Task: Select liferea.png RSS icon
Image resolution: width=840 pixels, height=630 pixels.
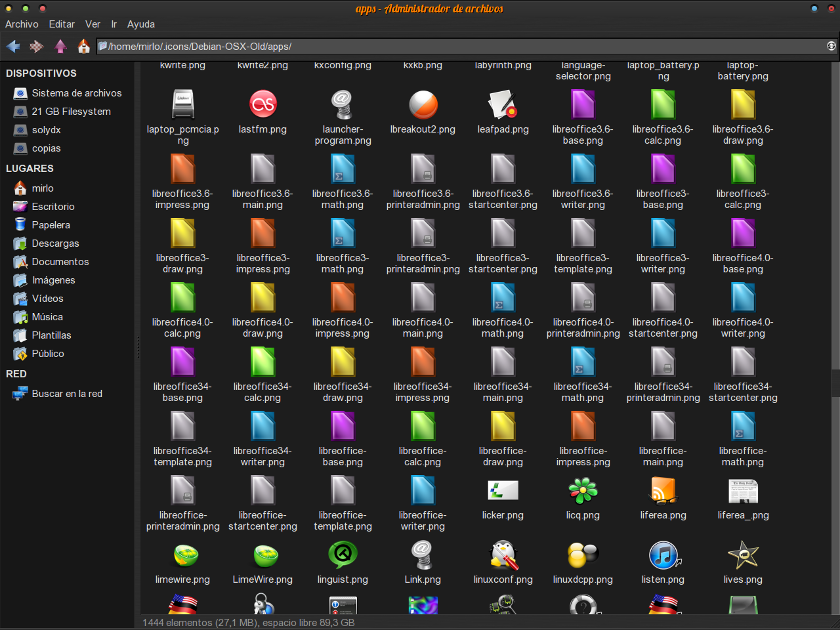Action: (x=663, y=490)
